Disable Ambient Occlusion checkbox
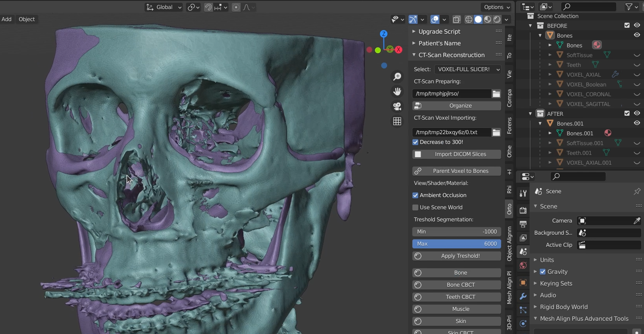The width and height of the screenshot is (644, 334). (x=416, y=195)
